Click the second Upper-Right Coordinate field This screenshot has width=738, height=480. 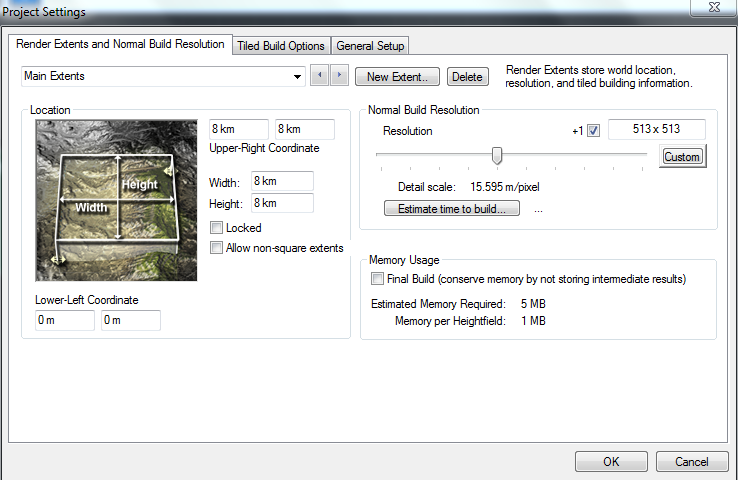[305, 129]
